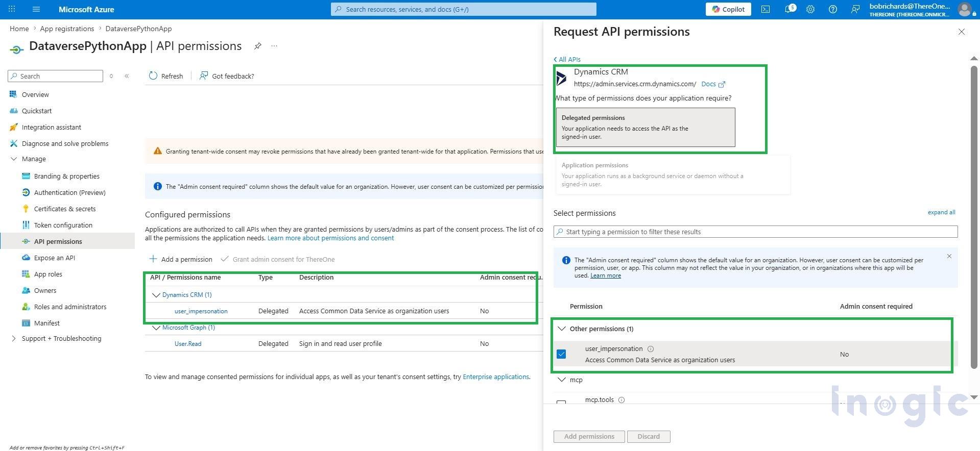Collapse the left navigation menu
Image resolution: width=980 pixels, height=451 pixels.
click(x=127, y=76)
